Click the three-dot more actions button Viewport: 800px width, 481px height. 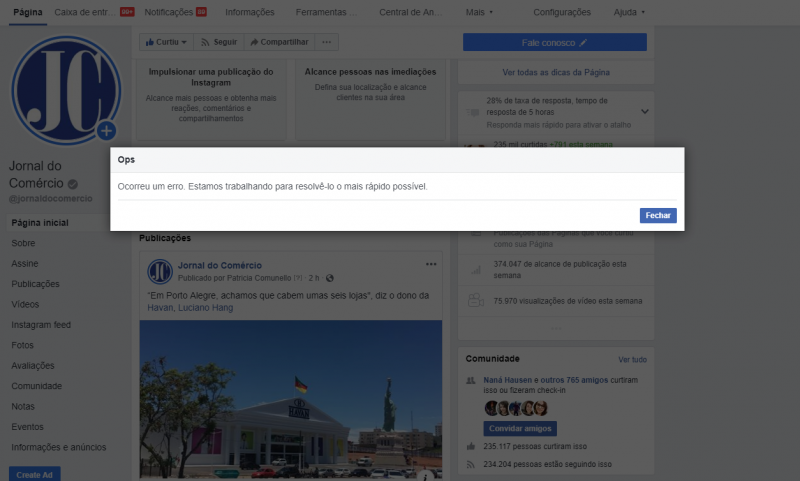[327, 43]
